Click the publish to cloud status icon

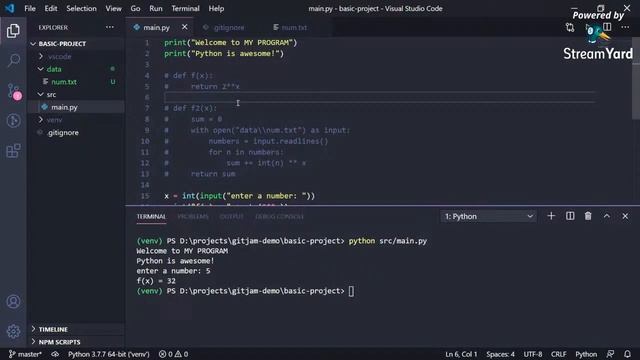click(55, 354)
